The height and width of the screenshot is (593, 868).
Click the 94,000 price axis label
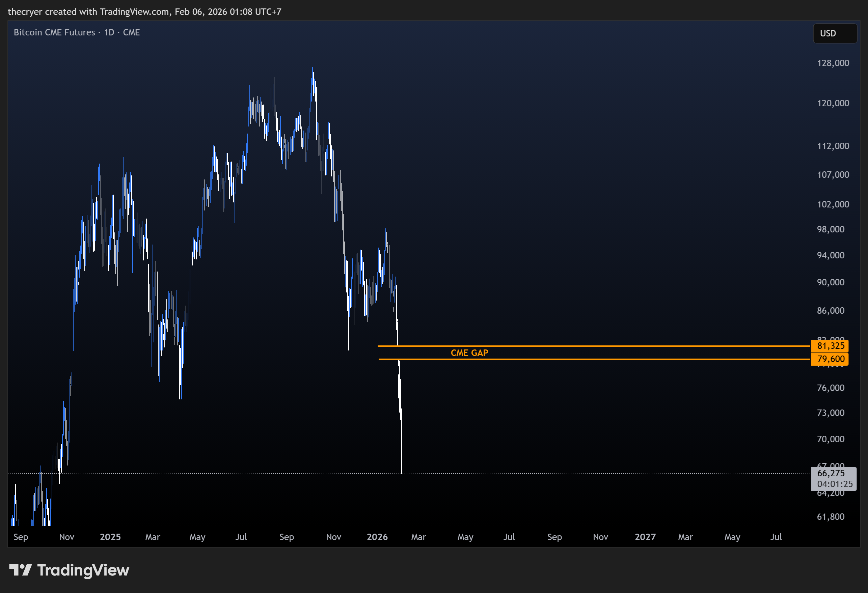(831, 255)
